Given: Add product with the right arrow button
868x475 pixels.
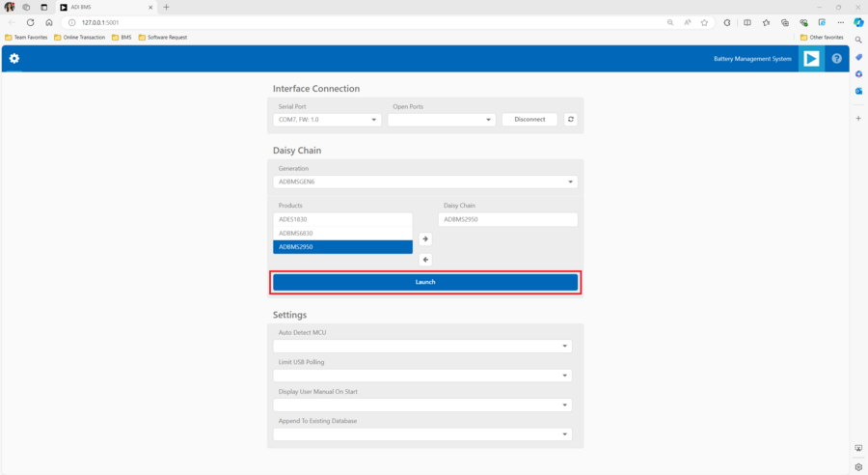Looking at the screenshot, I should [425, 239].
